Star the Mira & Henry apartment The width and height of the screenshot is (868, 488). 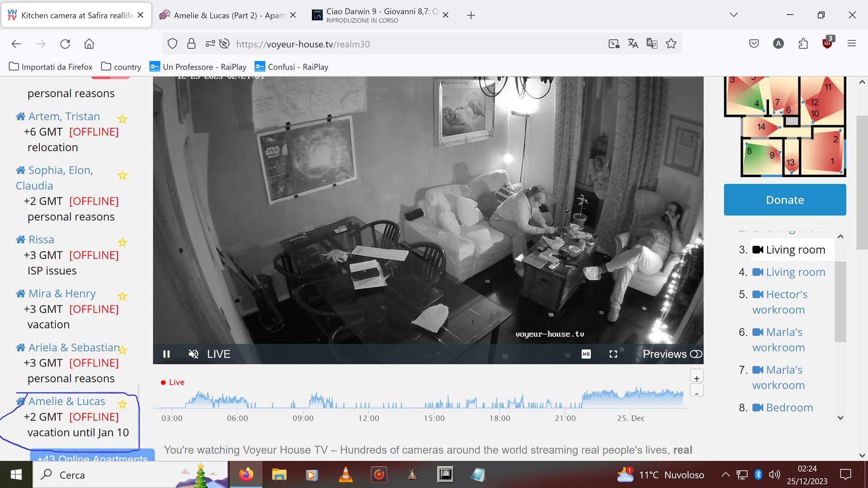coord(122,296)
